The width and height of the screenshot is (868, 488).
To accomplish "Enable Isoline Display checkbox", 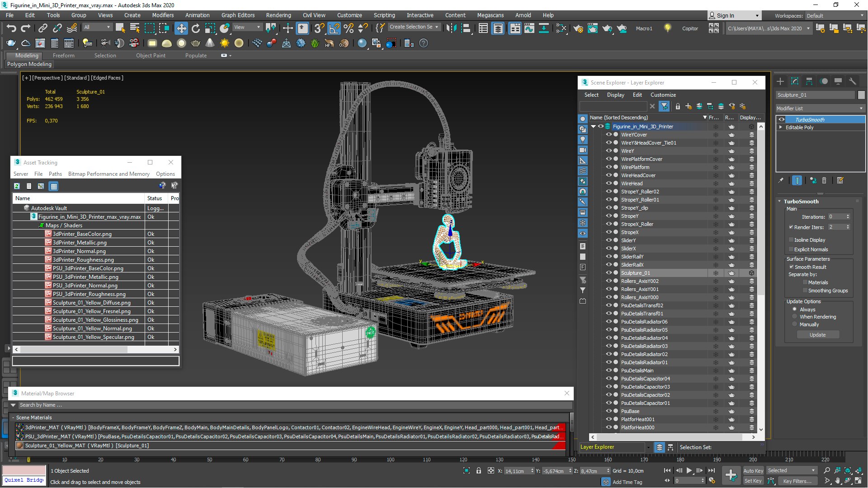I will [791, 240].
